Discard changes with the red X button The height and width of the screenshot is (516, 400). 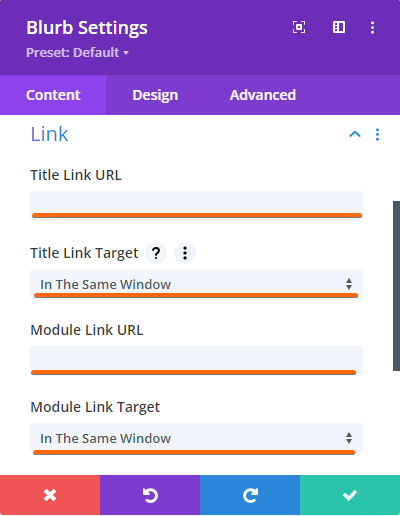pos(50,495)
